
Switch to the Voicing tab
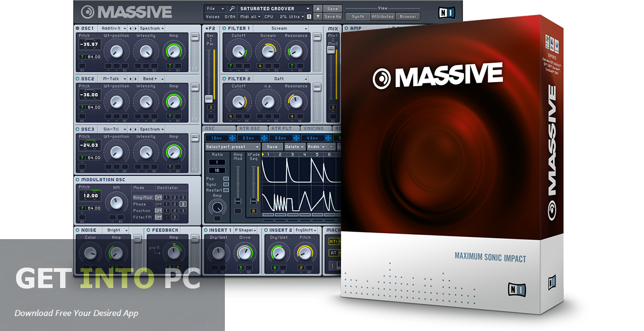(316, 129)
